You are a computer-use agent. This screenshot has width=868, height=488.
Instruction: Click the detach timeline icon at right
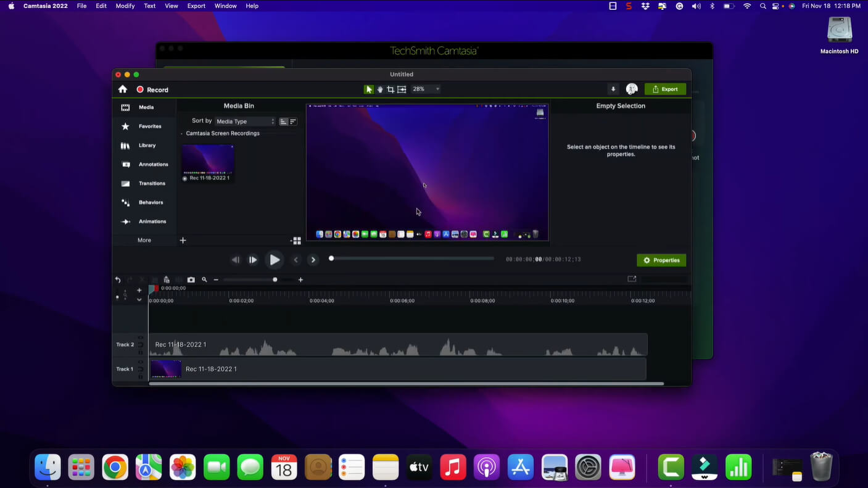(x=632, y=279)
